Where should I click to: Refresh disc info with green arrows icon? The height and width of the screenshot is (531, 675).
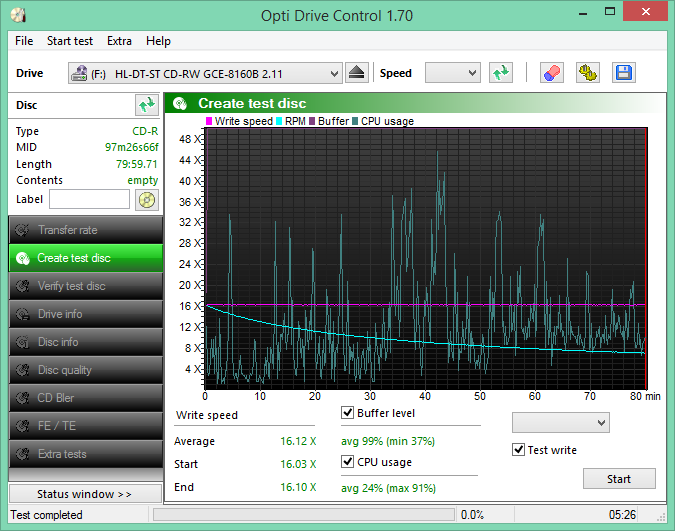tap(147, 105)
